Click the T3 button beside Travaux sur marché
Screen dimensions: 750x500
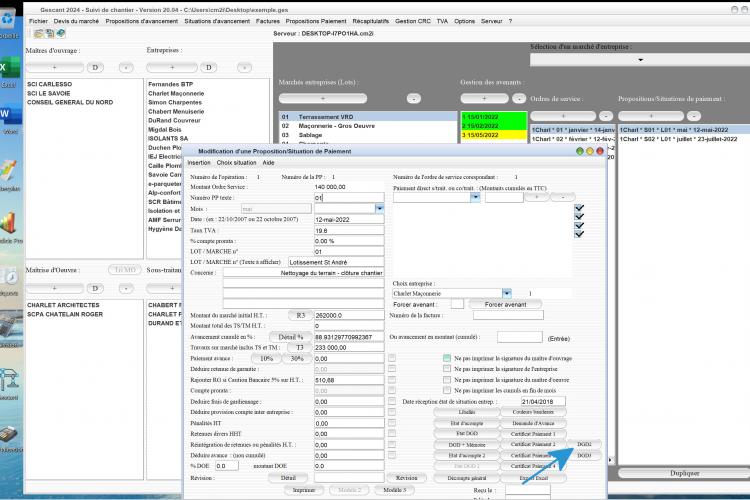[300, 347]
